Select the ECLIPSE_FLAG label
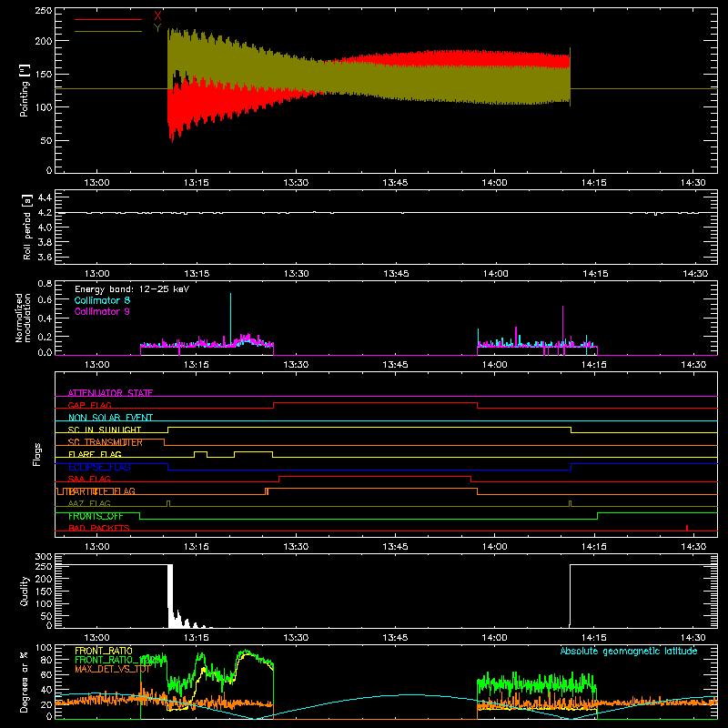This screenshot has height=728, width=728. 99,467
